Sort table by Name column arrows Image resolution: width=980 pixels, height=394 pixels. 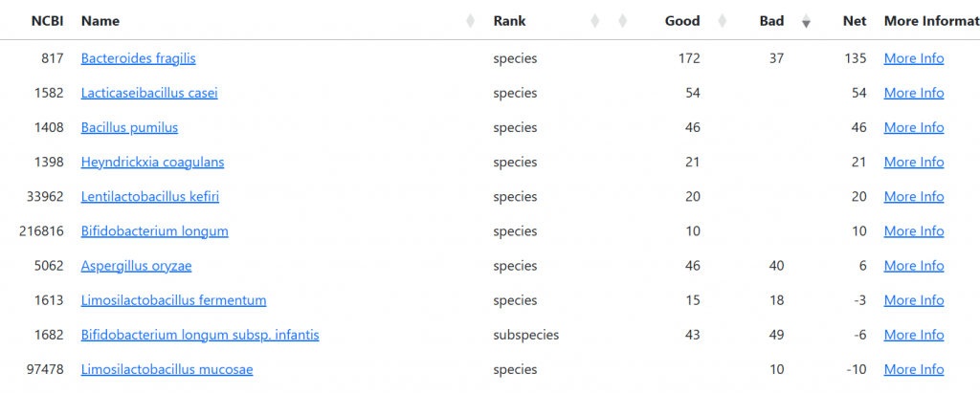pyautogui.click(x=470, y=21)
